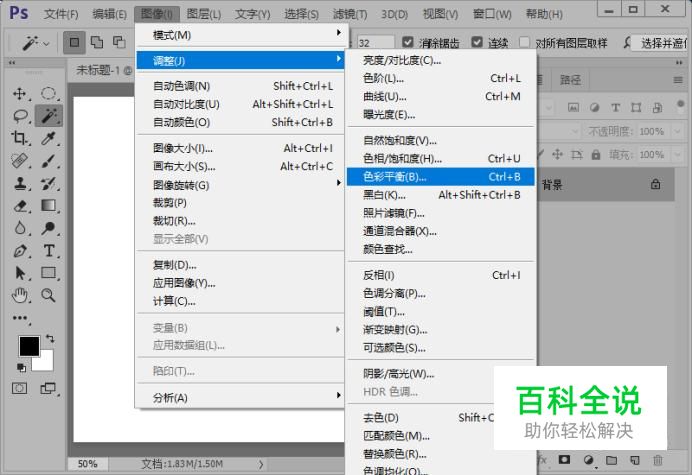This screenshot has height=475, width=692.
Task: Select the Gradient tool
Action: (x=49, y=206)
